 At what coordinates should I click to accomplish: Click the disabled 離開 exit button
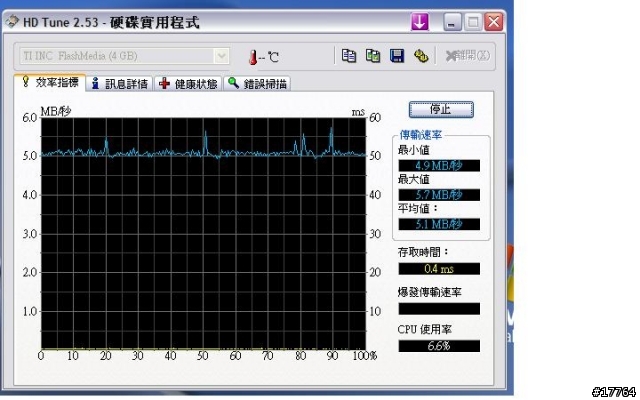tap(468, 56)
